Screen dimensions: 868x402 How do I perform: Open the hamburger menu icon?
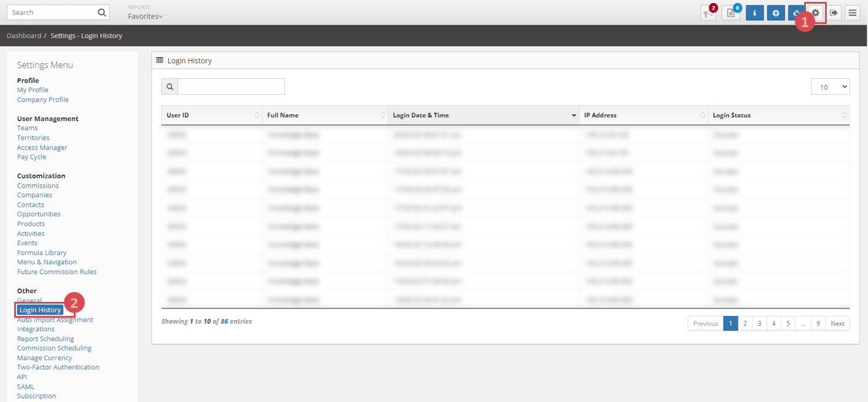point(852,13)
